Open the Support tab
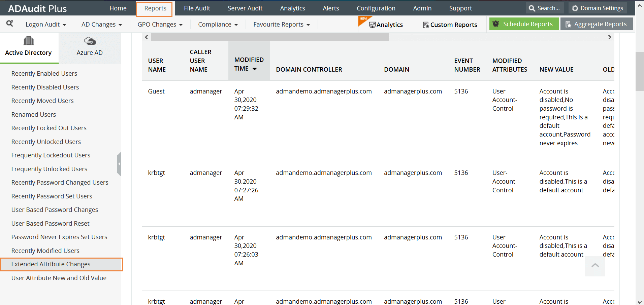Image resolution: width=644 pixels, height=305 pixels. (460, 8)
